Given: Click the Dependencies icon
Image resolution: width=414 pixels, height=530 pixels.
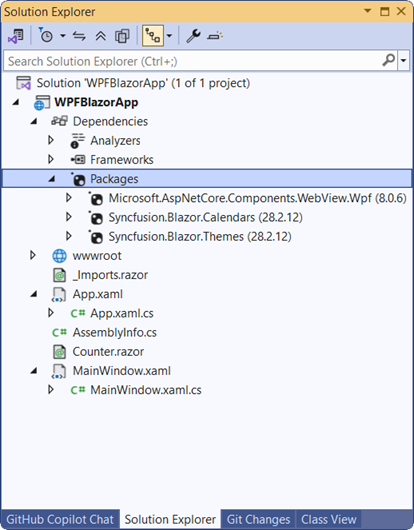Looking at the screenshot, I should tap(59, 121).
